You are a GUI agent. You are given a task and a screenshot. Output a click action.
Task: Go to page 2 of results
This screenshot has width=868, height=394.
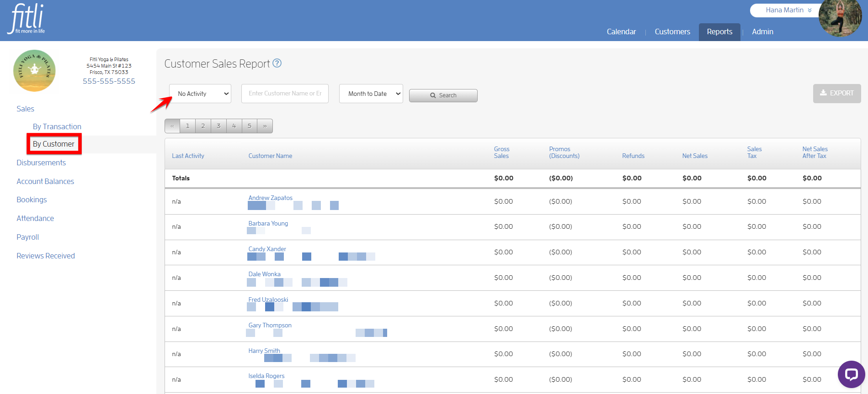pos(203,126)
